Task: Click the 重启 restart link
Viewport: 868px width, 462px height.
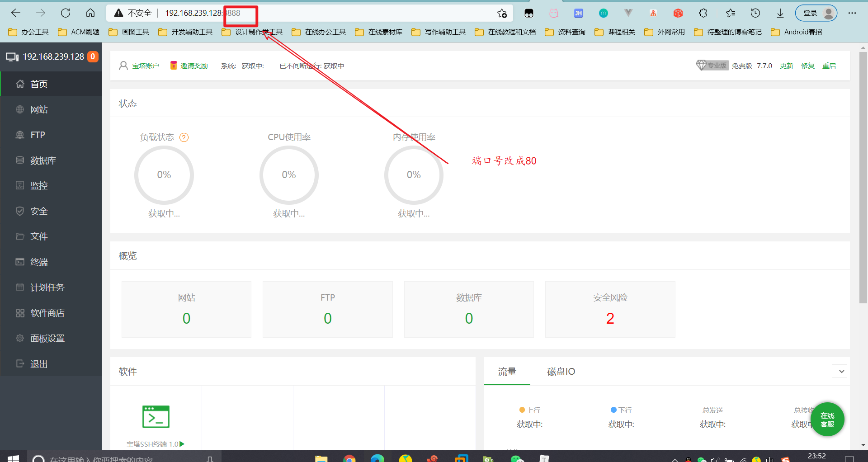Action: [829, 66]
